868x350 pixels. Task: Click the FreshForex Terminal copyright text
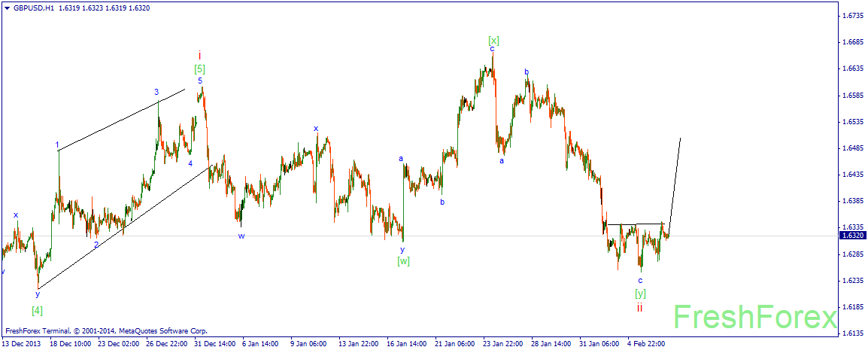(106, 331)
